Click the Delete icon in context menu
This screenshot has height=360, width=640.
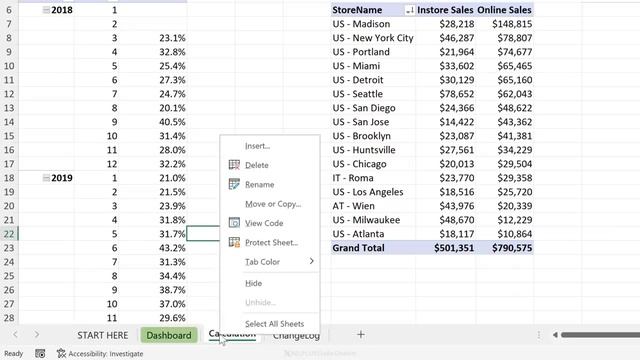click(234, 165)
